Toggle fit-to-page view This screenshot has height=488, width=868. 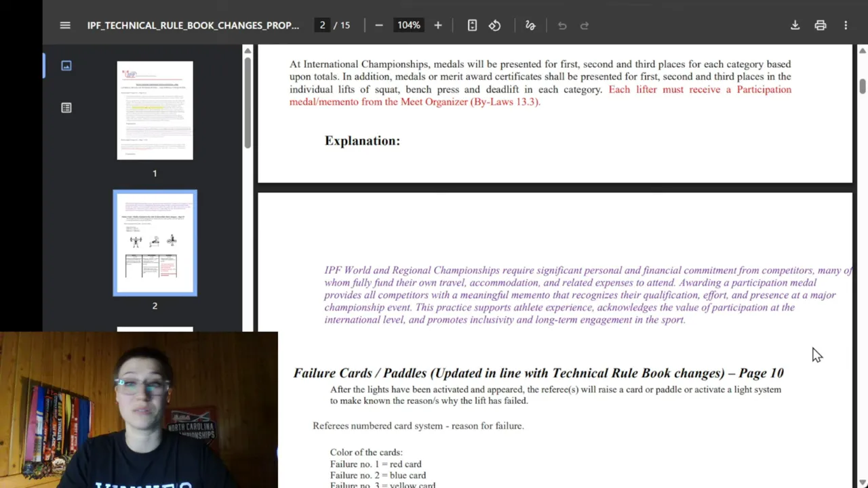[x=472, y=25]
